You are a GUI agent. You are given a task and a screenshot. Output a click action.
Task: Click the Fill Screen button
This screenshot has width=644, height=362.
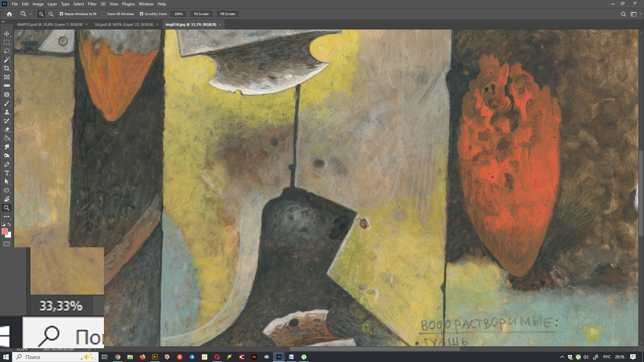[228, 14]
